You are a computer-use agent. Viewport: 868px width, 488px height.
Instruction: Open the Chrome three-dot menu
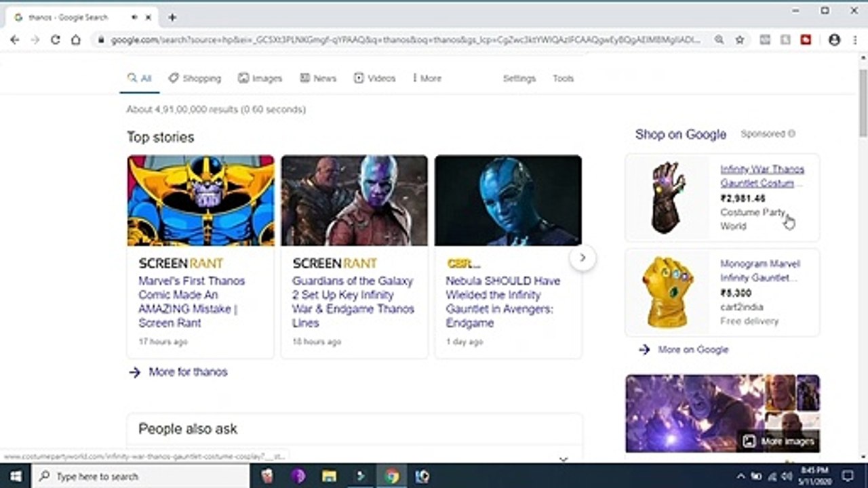click(854, 40)
